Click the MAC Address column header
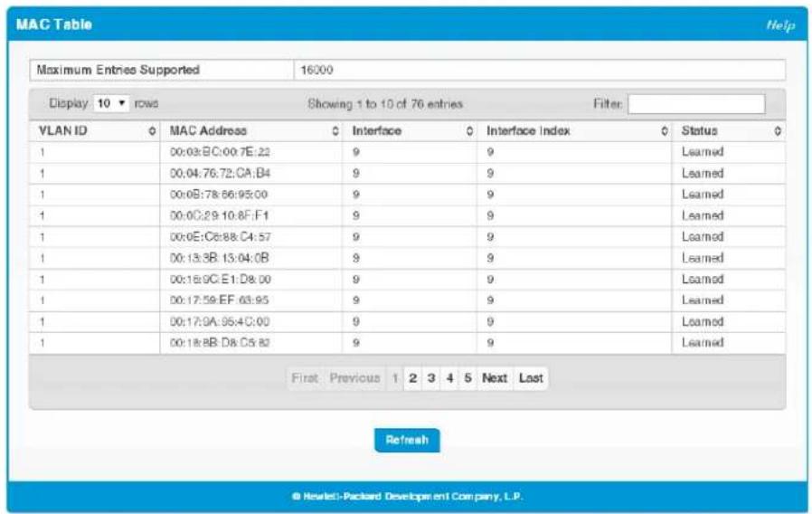The height and width of the screenshot is (514, 812). click(208, 130)
